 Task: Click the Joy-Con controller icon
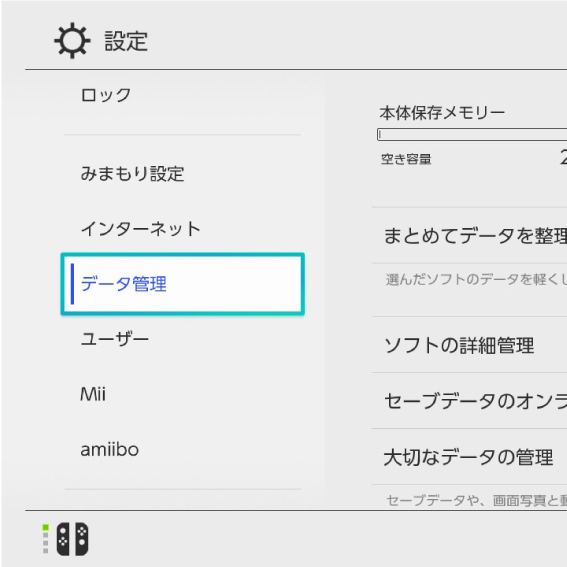click(x=72, y=539)
